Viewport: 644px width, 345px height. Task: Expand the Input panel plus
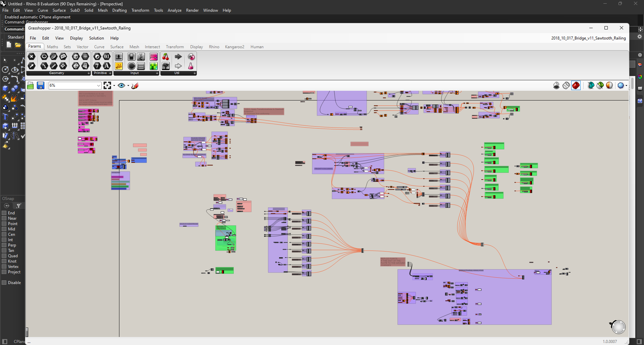point(157,73)
